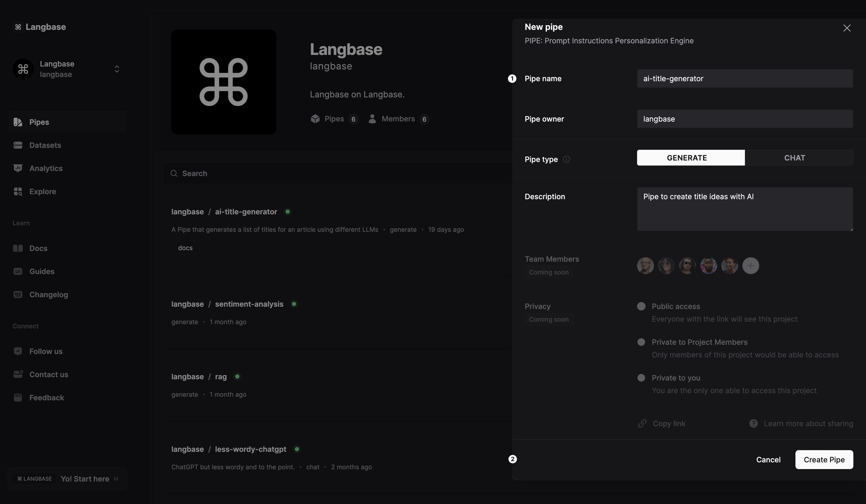Viewport: 866px width, 504px height.
Task: Click the Pipe type info icon
Action: (566, 159)
